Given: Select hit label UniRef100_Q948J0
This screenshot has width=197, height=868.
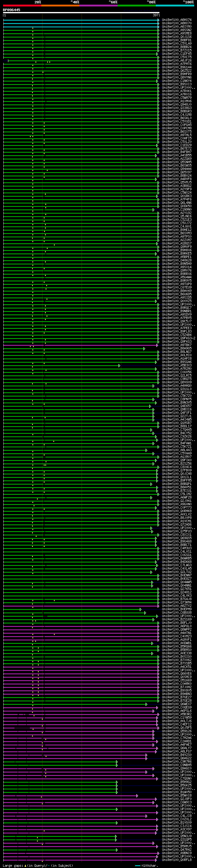Looking at the screenshot, I should tap(176, 104).
